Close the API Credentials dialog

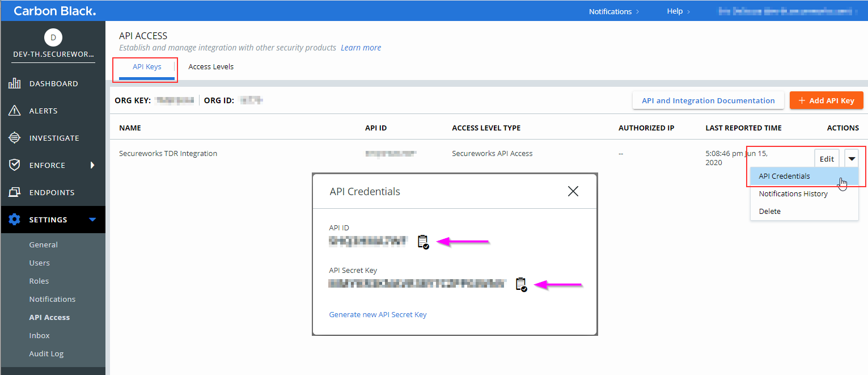point(573,191)
